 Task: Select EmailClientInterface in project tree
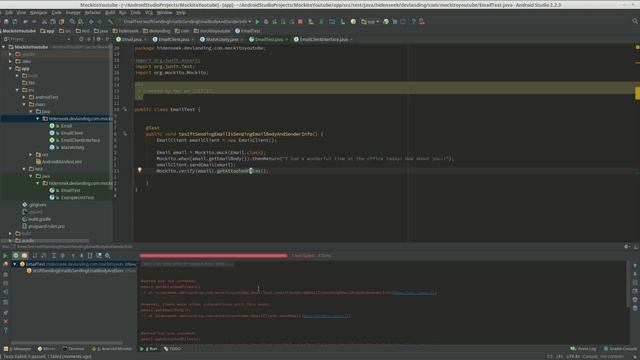click(80, 140)
